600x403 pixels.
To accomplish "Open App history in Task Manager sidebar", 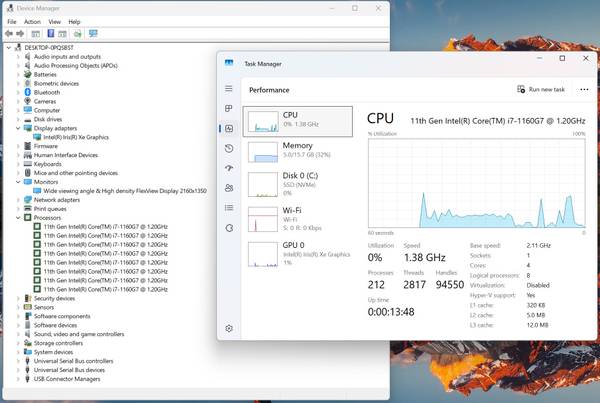I will [x=229, y=148].
